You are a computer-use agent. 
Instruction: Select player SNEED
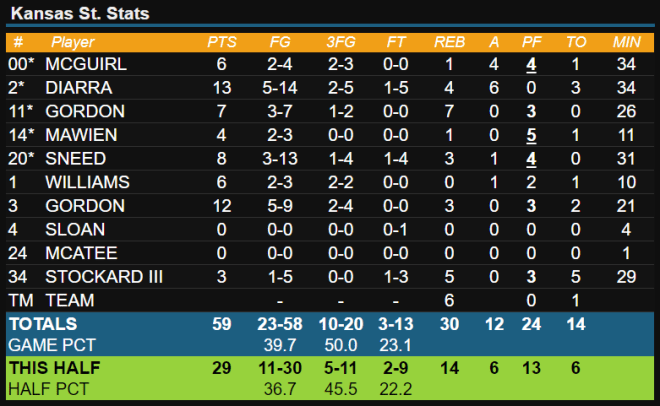[x=76, y=159]
